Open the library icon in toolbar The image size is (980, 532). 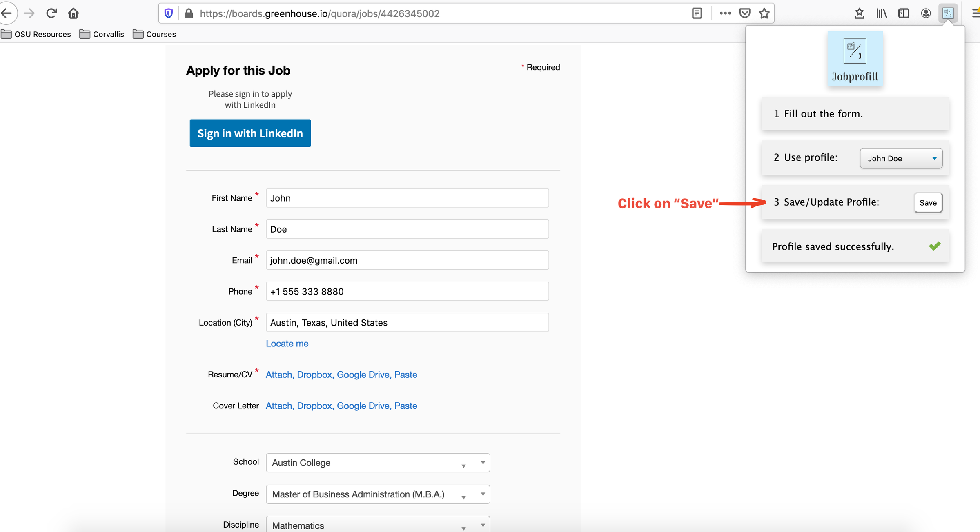882,13
